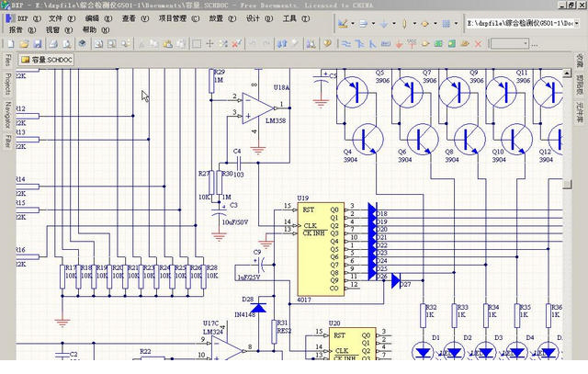
Task: Expand the digital devices dropdown arrow
Action: coord(414,24)
